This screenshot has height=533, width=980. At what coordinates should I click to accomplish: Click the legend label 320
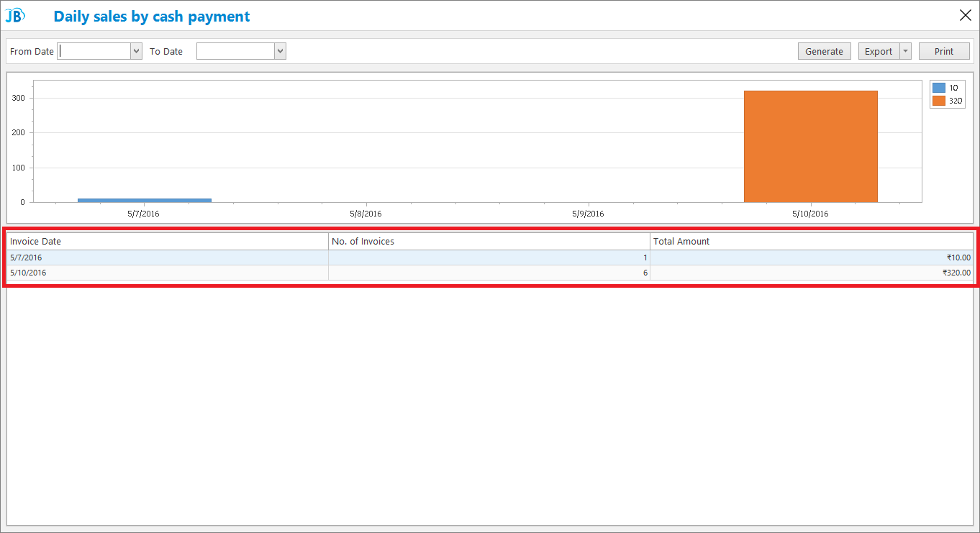point(956,101)
